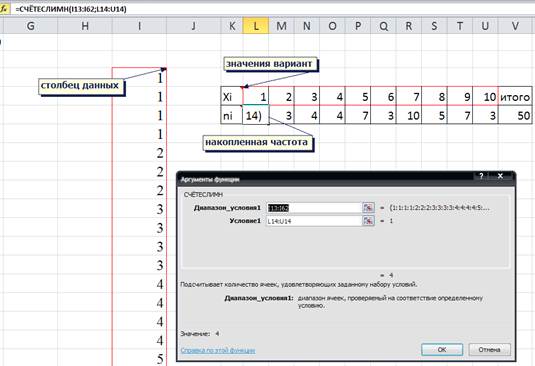Click range selector icon for Диапазон_условия1
This screenshot has width=535, height=366.
(368, 208)
